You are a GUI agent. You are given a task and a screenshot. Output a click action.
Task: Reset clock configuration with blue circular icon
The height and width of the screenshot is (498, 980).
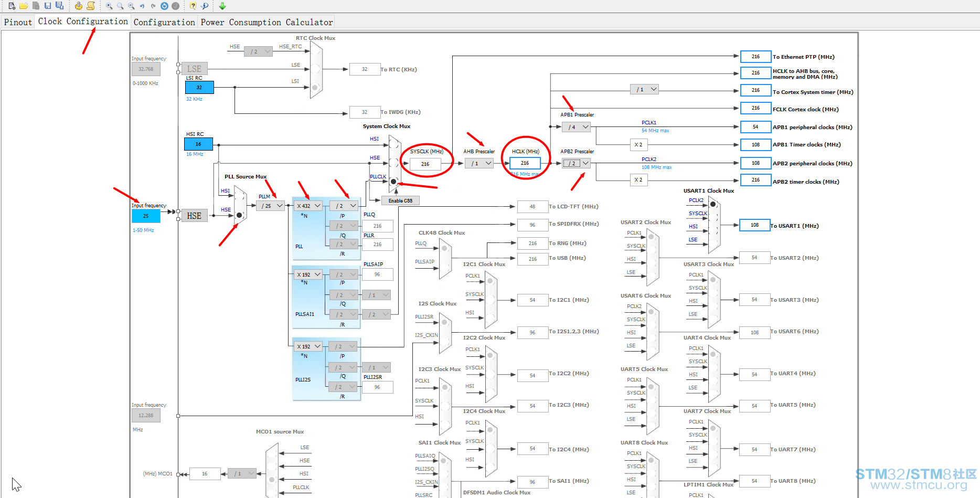164,6
